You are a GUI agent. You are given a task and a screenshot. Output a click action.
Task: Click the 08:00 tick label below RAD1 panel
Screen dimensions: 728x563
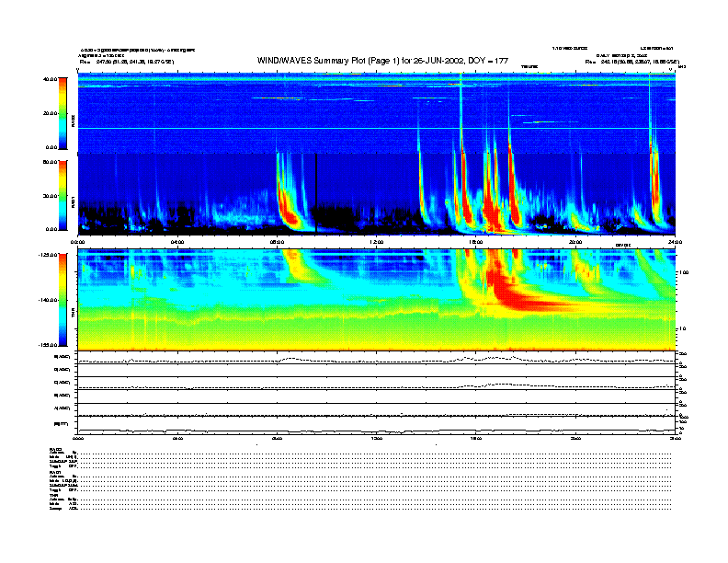(277, 243)
